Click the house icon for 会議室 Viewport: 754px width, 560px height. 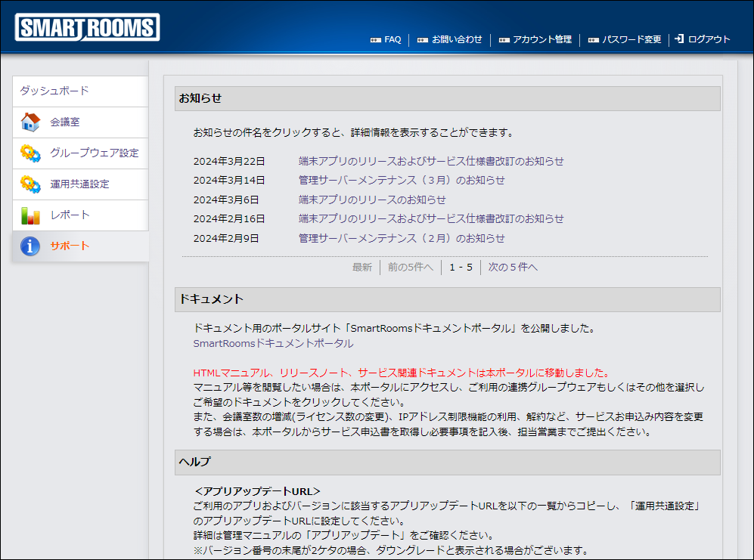30,122
